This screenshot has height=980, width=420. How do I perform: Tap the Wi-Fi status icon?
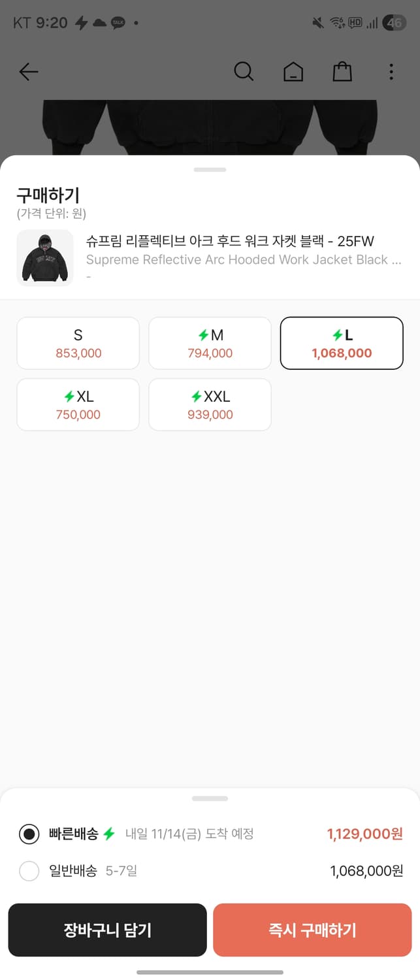pyautogui.click(x=337, y=23)
